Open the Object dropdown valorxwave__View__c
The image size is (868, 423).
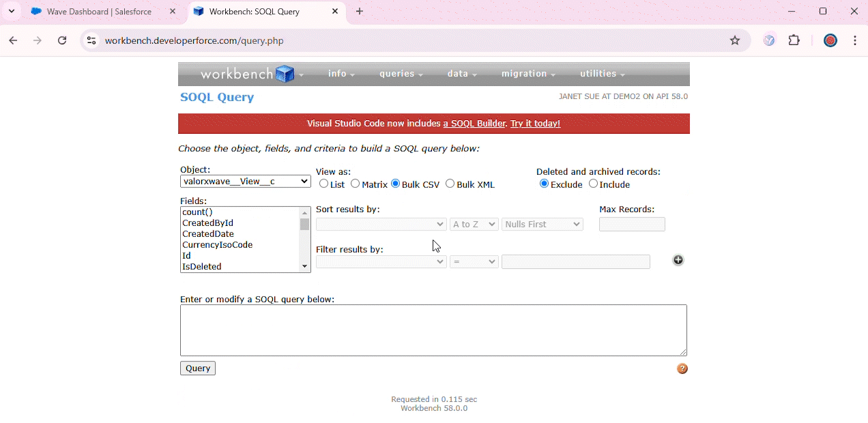point(246,181)
